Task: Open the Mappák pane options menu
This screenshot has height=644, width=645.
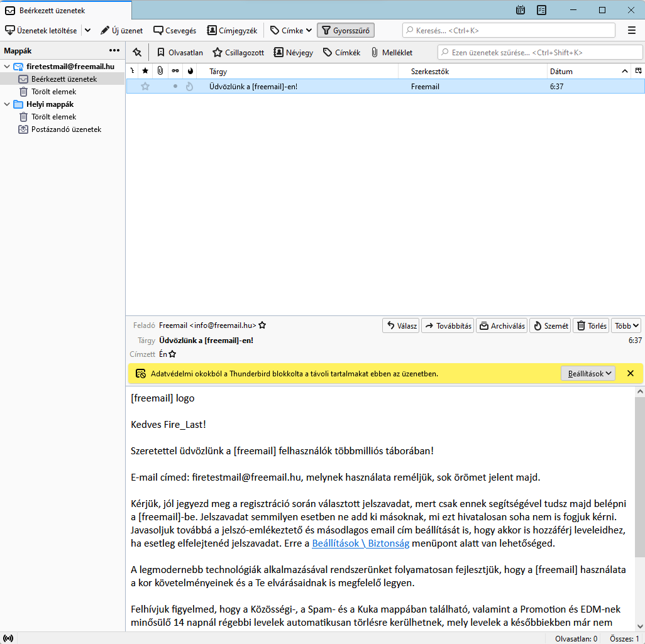Action: (x=114, y=51)
